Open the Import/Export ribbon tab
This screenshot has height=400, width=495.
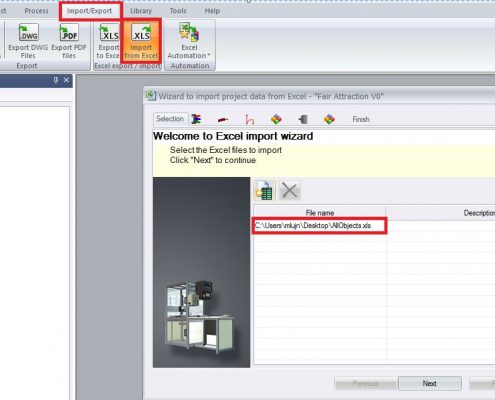tap(89, 11)
